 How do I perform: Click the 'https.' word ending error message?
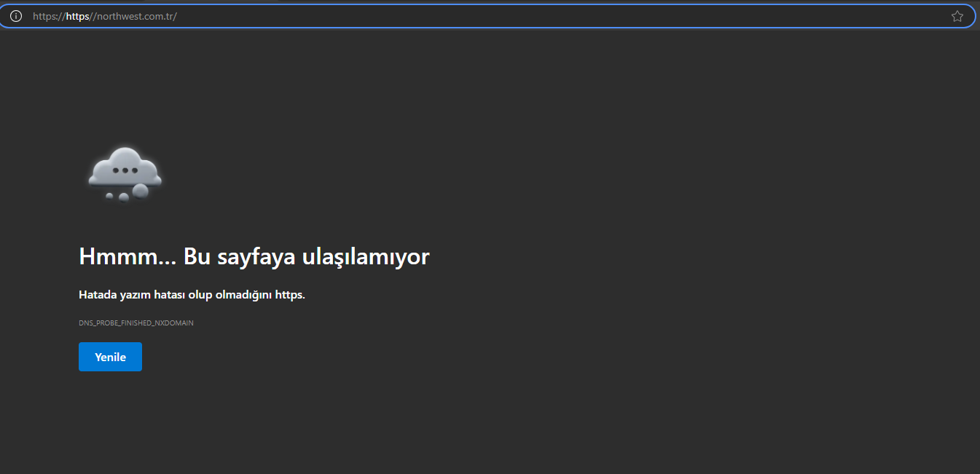(289, 295)
